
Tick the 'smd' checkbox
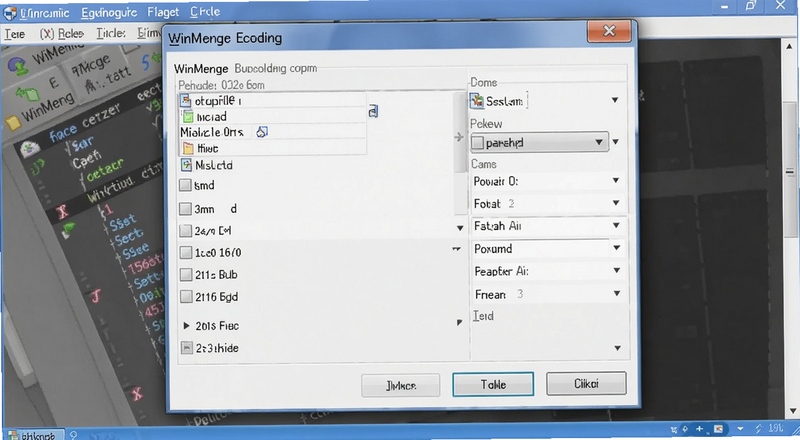185,185
